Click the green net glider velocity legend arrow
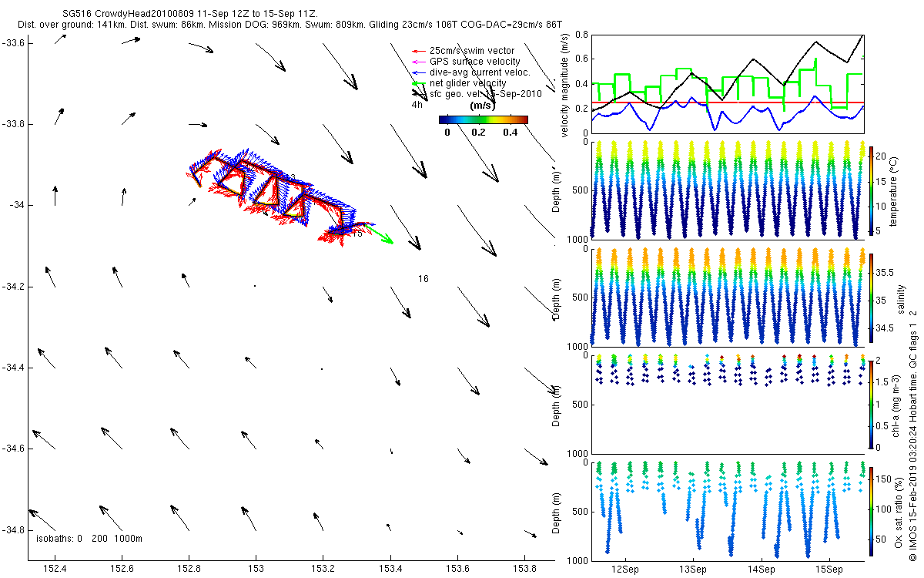924x578 pixels. [x=419, y=83]
